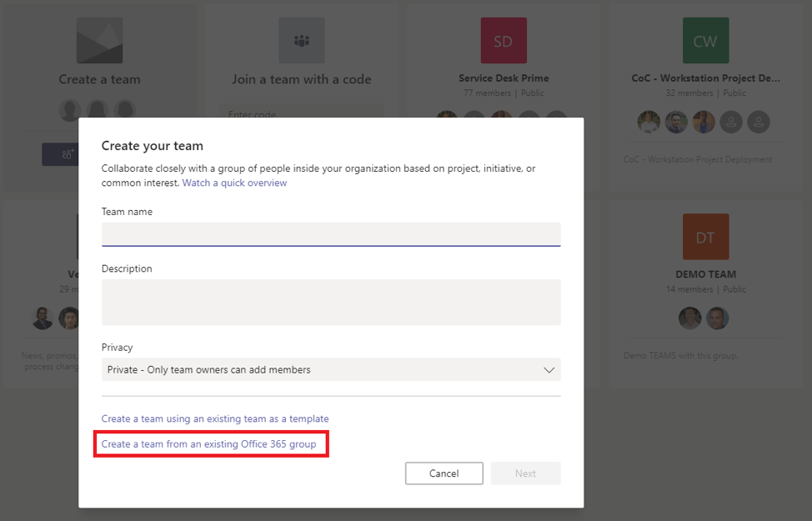Create team using existing team as template

pyautogui.click(x=215, y=418)
